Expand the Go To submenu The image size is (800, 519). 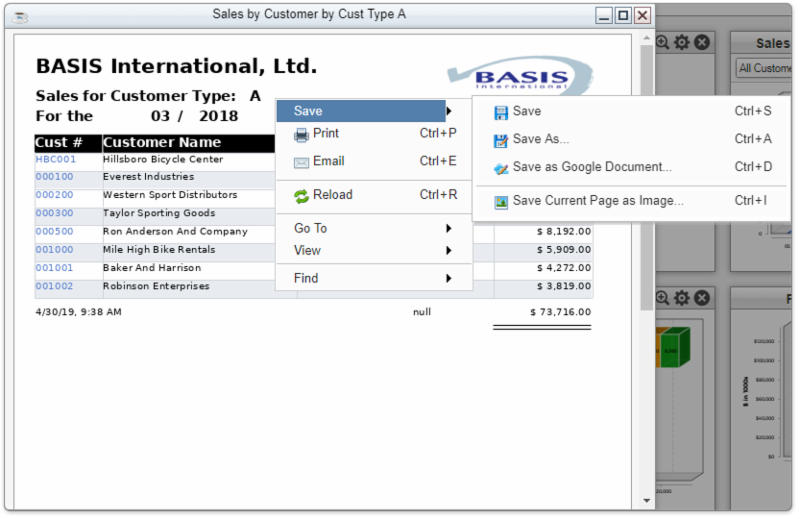(x=373, y=228)
